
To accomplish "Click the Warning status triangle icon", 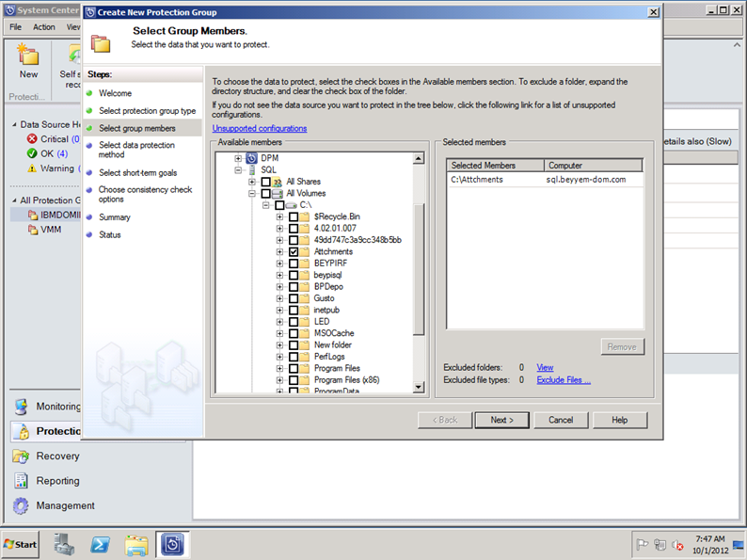I will pos(32,168).
